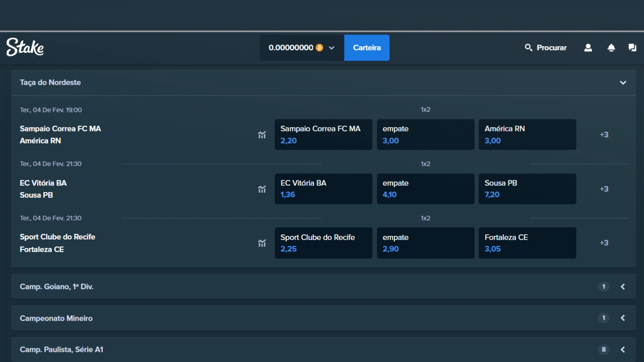Open stats icon for EC Vitória BA match
644x362 pixels.
262,189
